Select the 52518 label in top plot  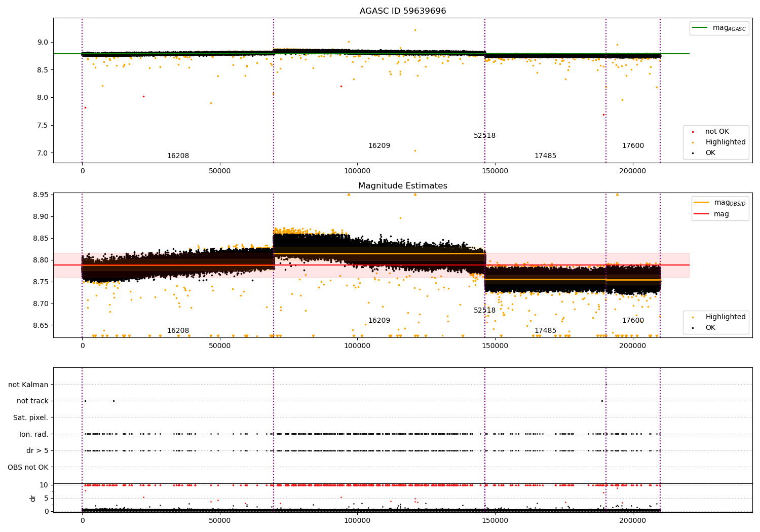click(485, 136)
